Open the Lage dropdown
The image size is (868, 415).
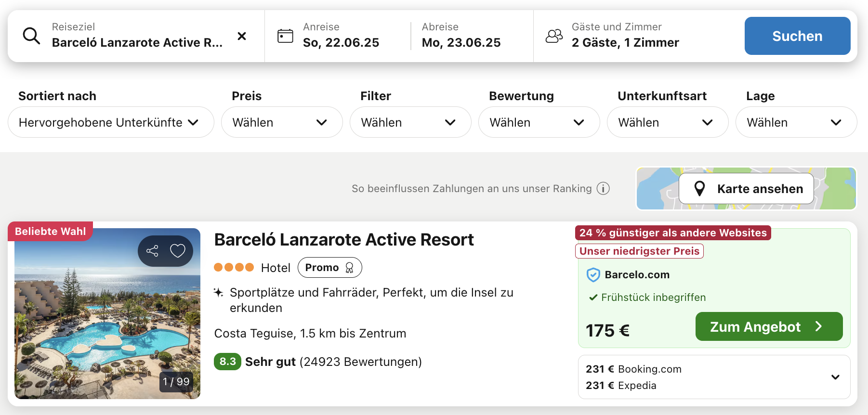796,122
